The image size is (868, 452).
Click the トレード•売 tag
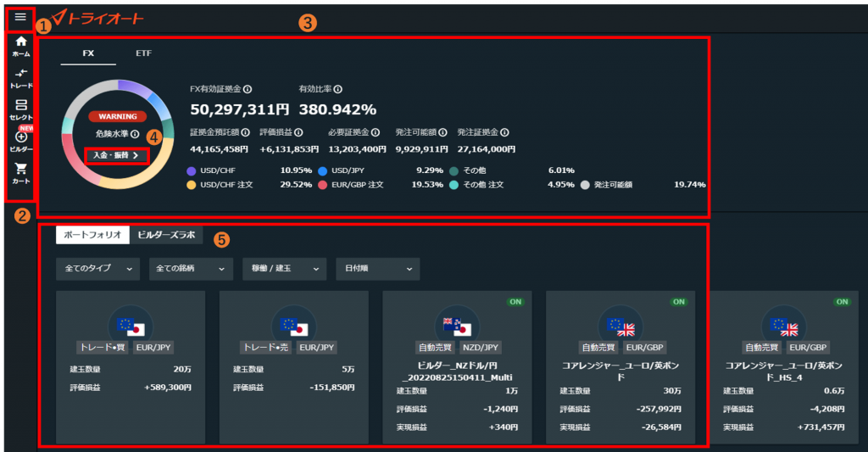pyautogui.click(x=265, y=348)
